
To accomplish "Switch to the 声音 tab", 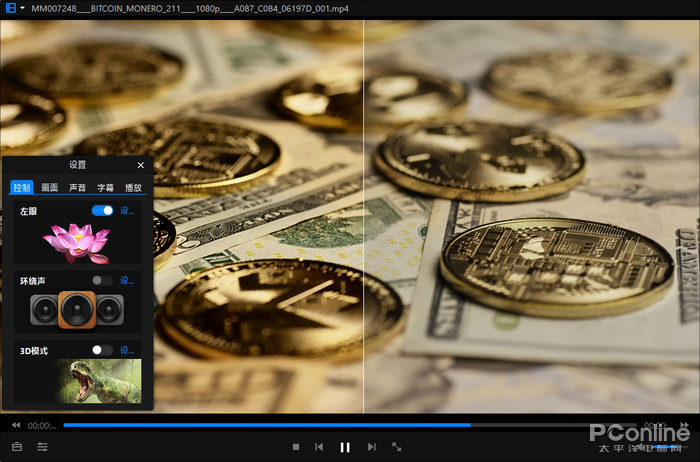I will (x=77, y=187).
